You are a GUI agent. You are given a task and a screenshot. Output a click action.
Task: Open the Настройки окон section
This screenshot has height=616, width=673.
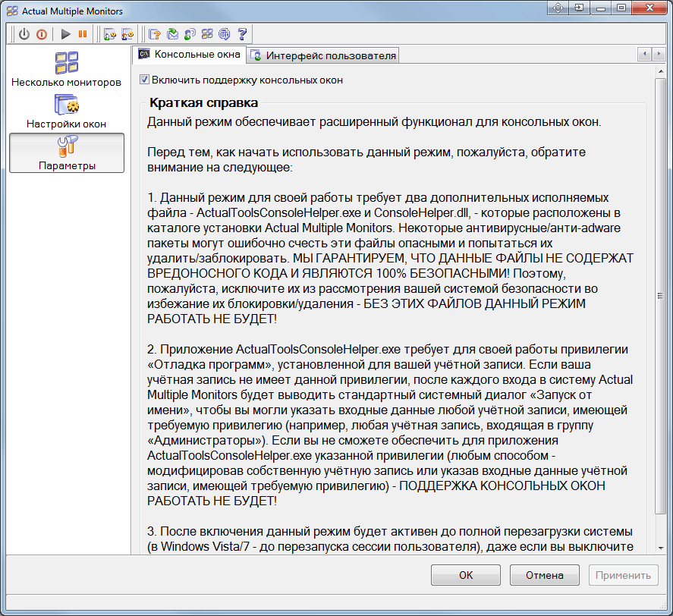coord(67,112)
